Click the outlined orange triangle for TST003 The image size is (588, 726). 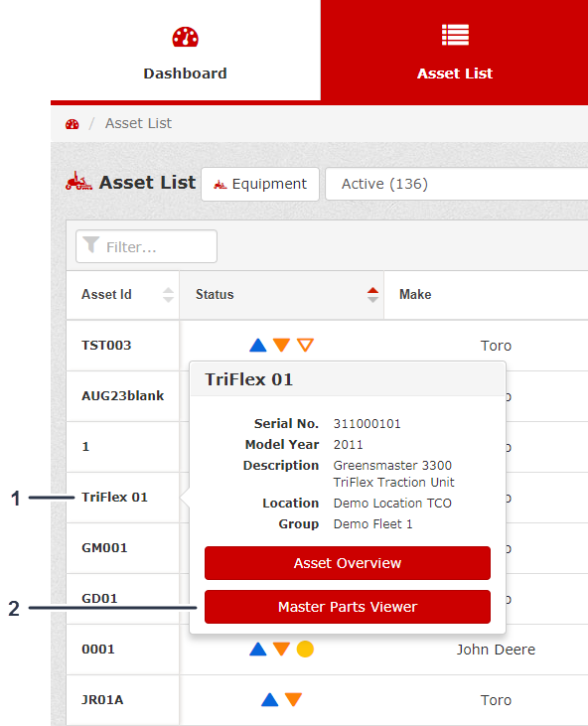306,345
